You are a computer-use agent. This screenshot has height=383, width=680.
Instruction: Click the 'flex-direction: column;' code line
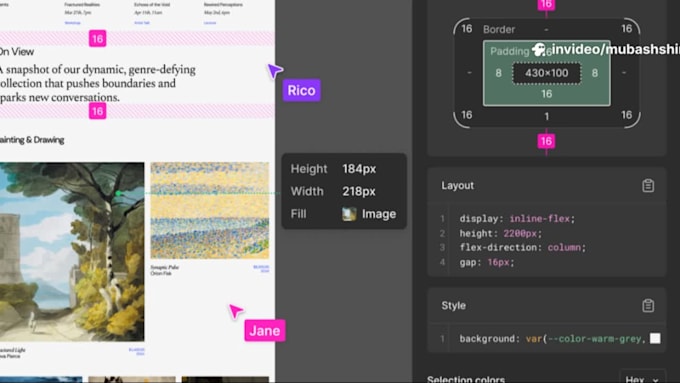pyautogui.click(x=523, y=247)
